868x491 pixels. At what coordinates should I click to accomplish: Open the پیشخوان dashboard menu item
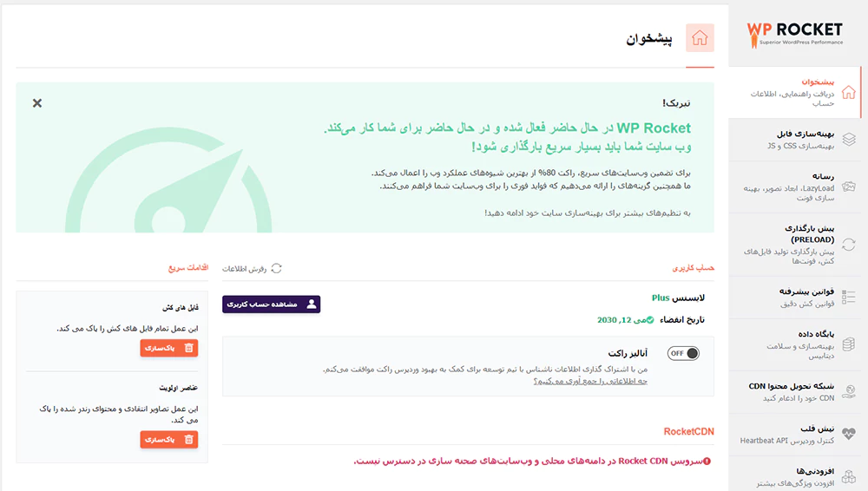795,92
